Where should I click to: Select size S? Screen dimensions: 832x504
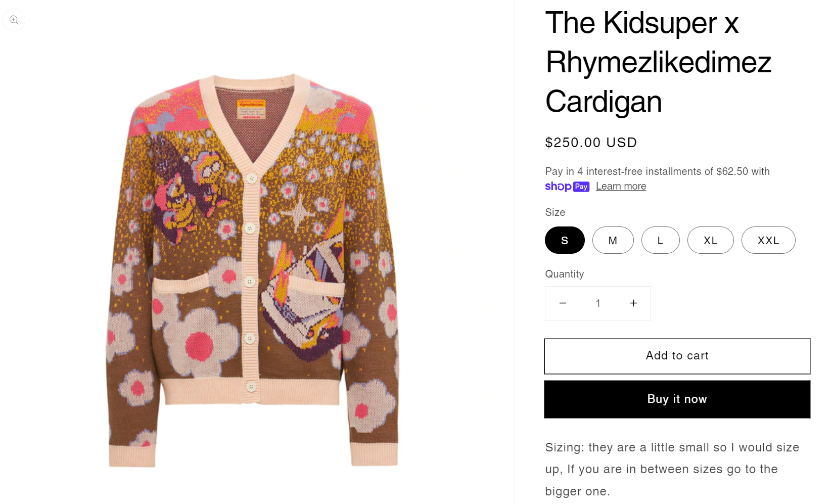coord(565,241)
